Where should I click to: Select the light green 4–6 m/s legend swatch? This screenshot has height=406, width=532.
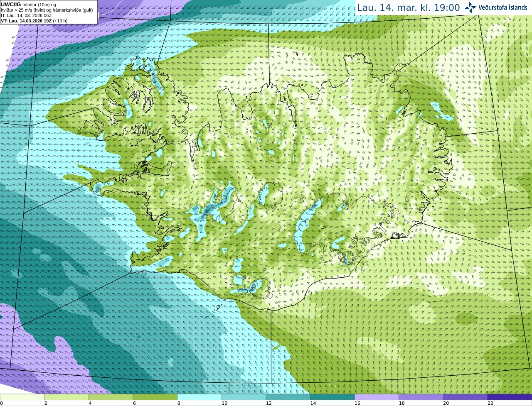point(111,397)
